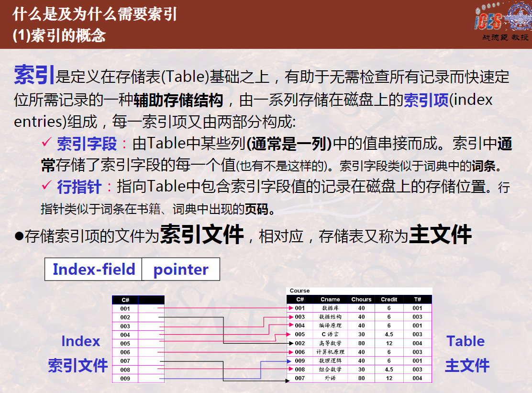Select the subtitle (1)索引的概念
Image resolution: width=532 pixels, height=393 pixels.
pyautogui.click(x=59, y=35)
